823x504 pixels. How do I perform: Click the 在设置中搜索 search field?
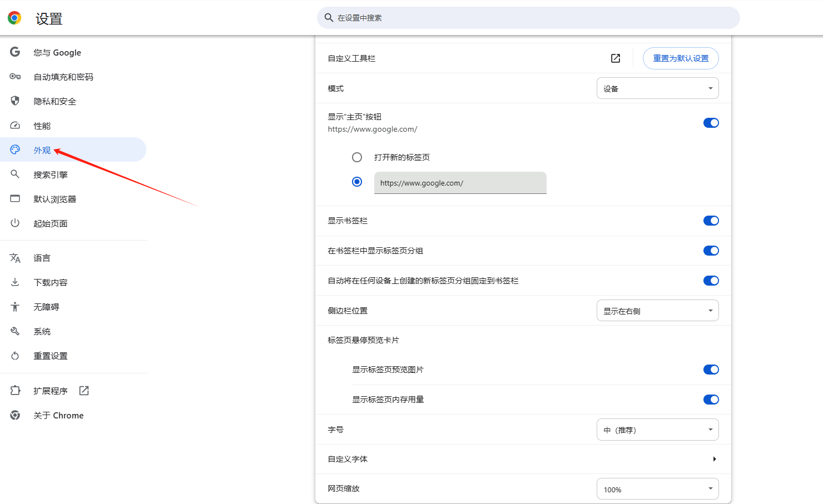pyautogui.click(x=528, y=18)
